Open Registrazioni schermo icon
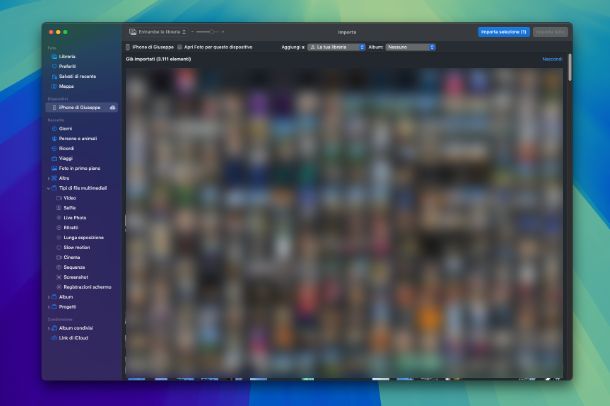 [59, 287]
